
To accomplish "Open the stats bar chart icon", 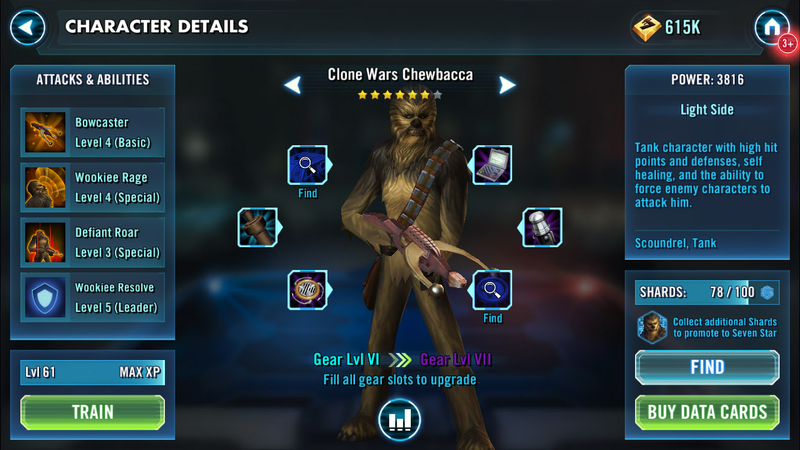I will click(x=399, y=419).
